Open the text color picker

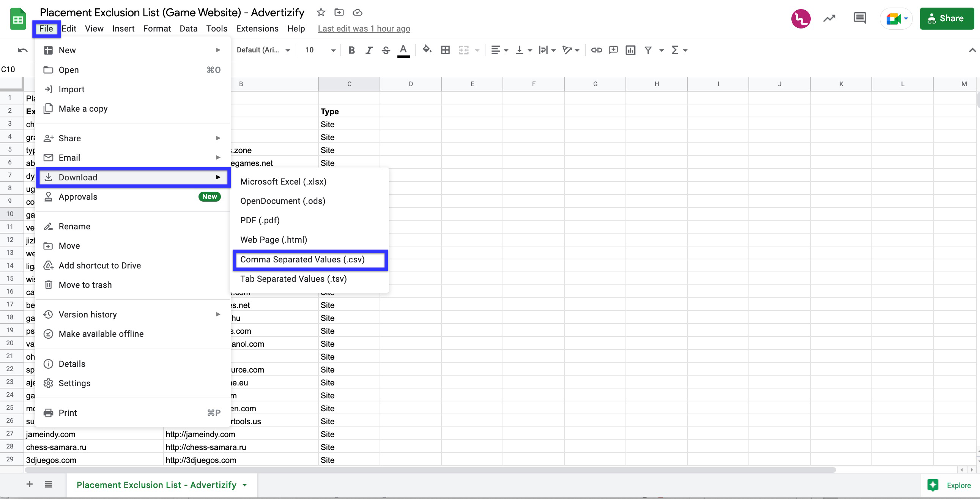[403, 50]
